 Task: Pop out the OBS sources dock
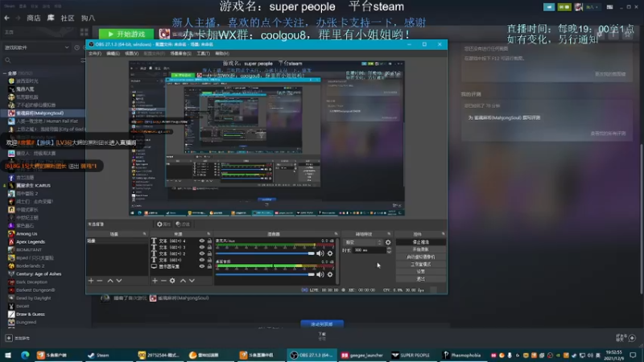coord(208,234)
